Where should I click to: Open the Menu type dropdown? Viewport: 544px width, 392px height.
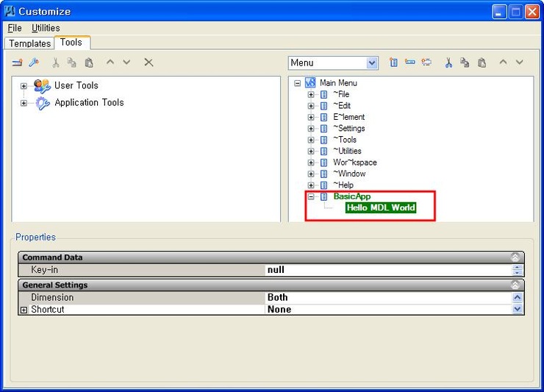(371, 63)
